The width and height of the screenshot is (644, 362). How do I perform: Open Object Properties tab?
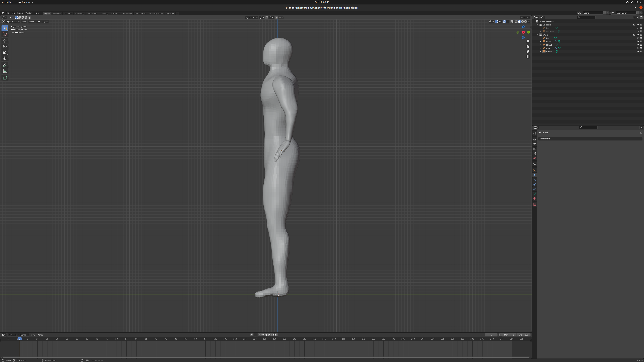click(534, 170)
